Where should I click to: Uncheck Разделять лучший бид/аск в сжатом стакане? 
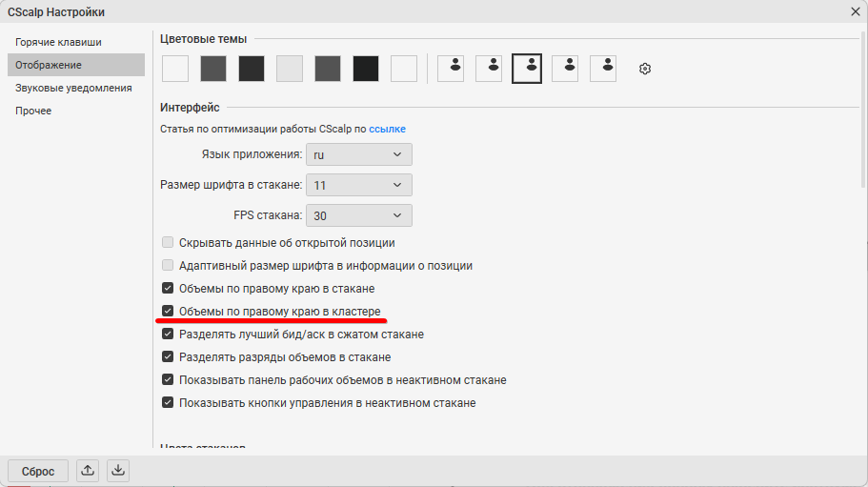point(168,334)
